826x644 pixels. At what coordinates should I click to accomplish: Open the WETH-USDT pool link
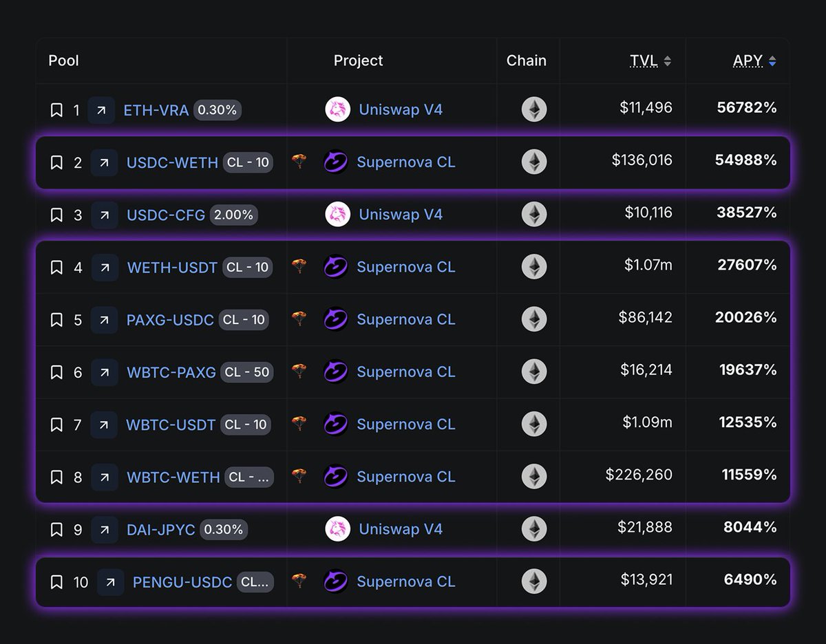click(172, 267)
